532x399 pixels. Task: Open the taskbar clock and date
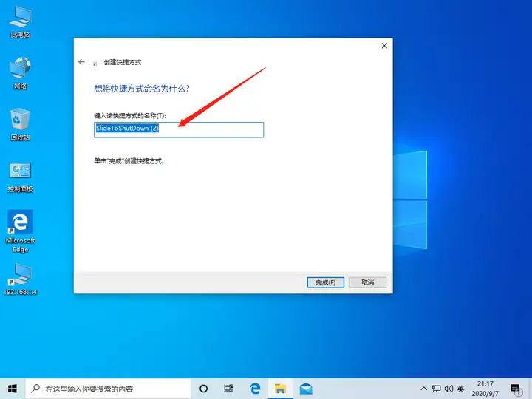tap(485, 389)
